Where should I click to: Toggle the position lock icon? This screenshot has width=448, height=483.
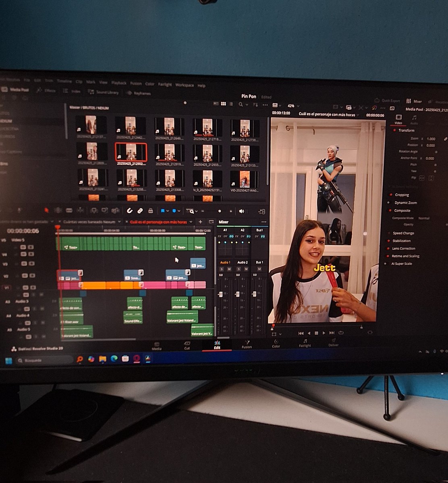click(x=150, y=211)
